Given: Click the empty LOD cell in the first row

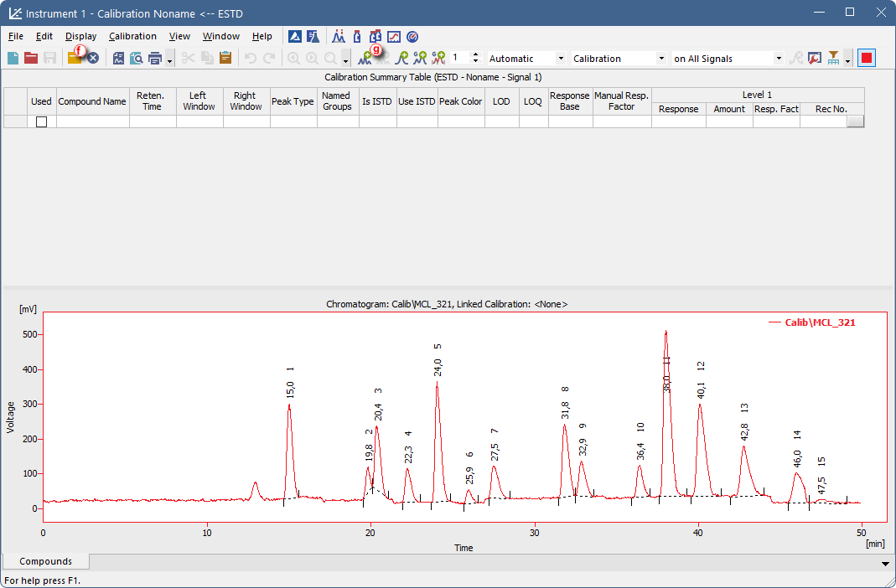Looking at the screenshot, I should (x=501, y=121).
